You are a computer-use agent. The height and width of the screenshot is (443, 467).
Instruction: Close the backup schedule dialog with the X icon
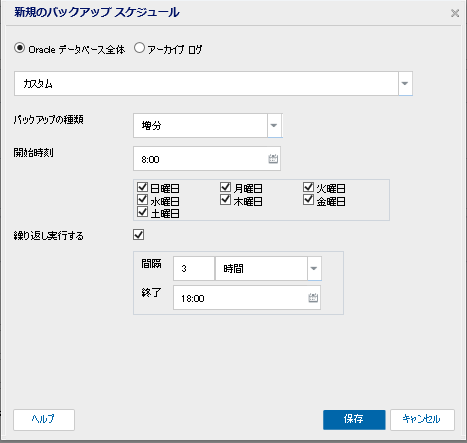coord(455,13)
